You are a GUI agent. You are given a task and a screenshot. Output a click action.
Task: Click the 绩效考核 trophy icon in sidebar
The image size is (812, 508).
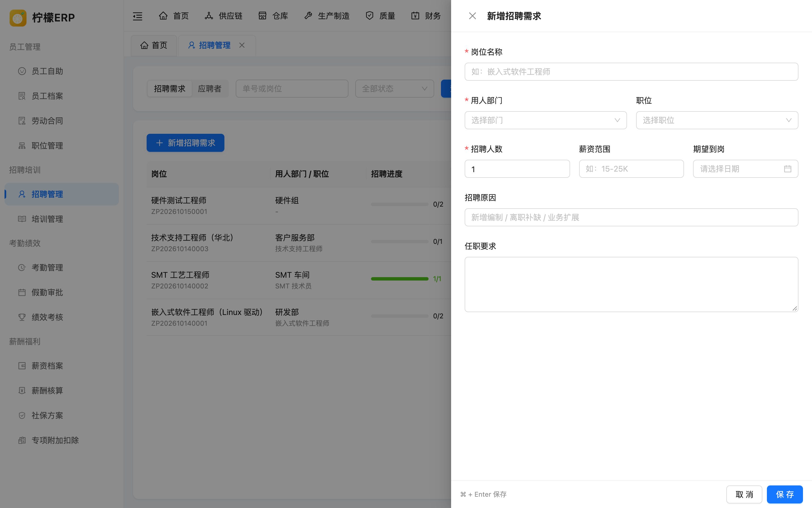pos(22,317)
